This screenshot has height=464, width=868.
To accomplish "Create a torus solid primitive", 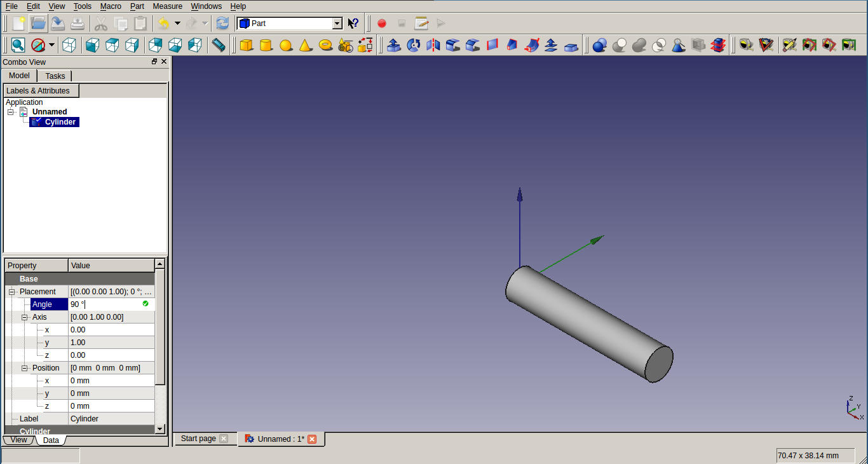I will (325, 45).
